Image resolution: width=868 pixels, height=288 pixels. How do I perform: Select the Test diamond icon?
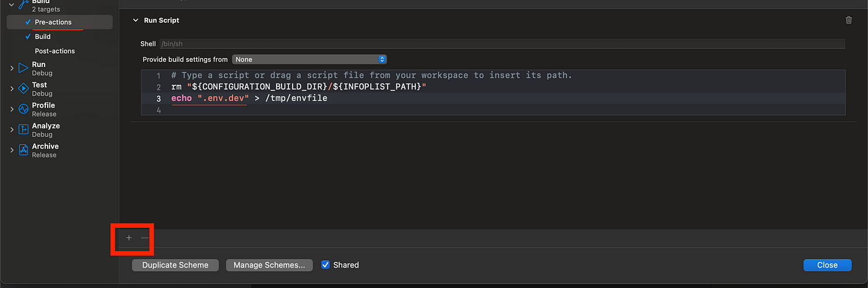pyautogui.click(x=24, y=89)
